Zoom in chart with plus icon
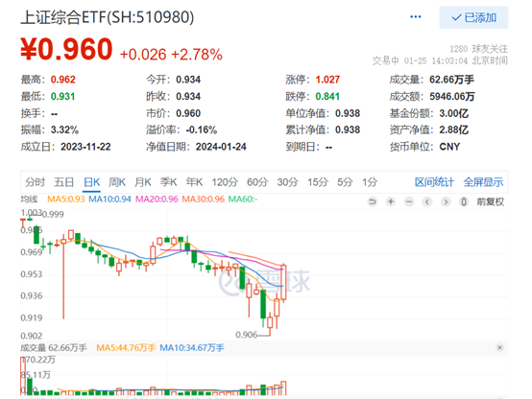Viewport: 532px width, 399px height. coord(391,202)
